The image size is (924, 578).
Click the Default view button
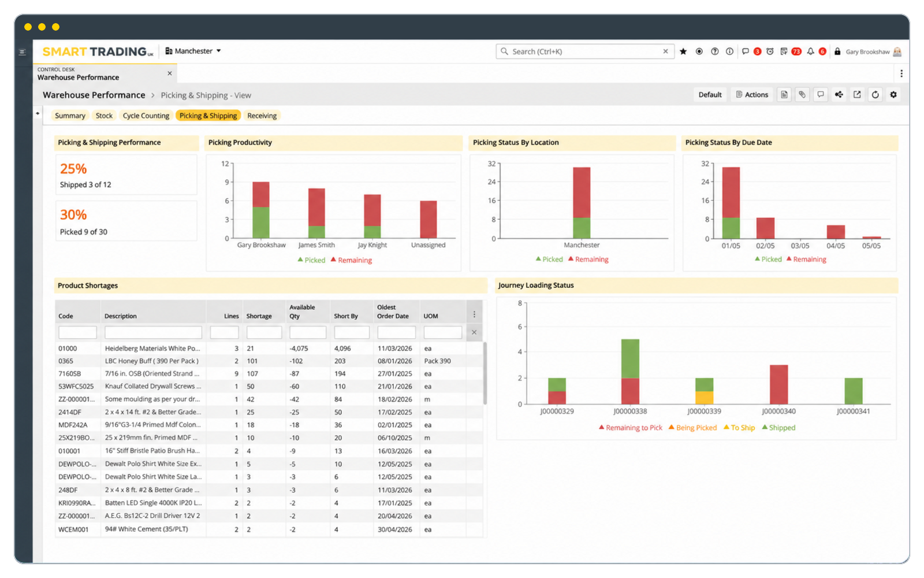(x=710, y=95)
